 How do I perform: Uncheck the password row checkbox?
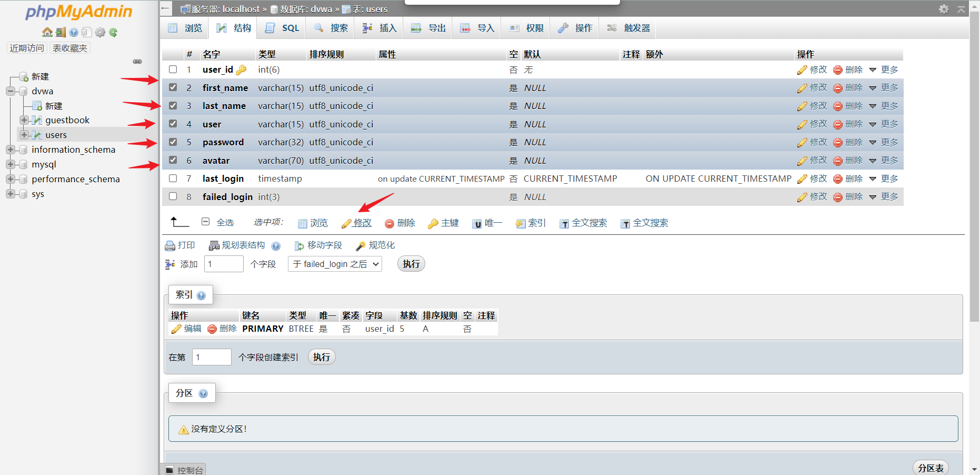[173, 142]
